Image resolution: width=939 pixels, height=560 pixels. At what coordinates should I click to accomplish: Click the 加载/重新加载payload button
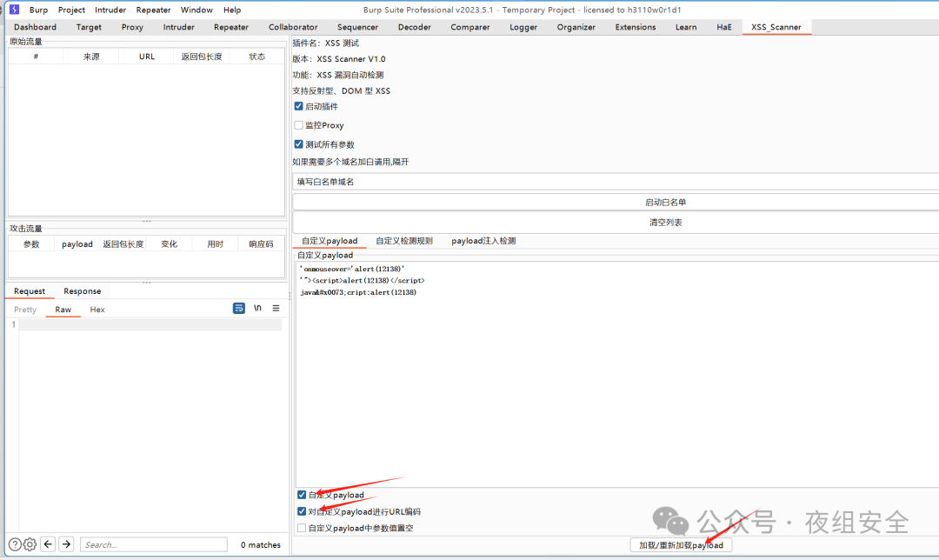(x=681, y=544)
